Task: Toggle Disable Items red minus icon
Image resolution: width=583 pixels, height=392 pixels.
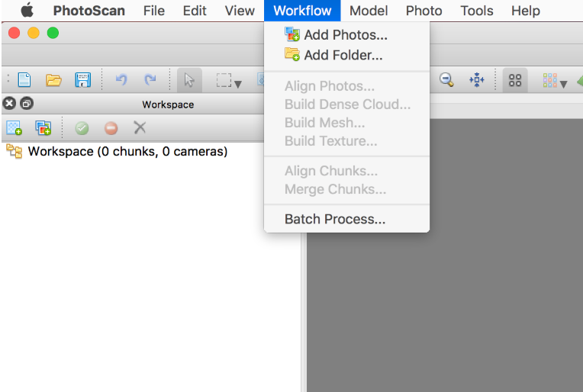Action: tap(111, 128)
